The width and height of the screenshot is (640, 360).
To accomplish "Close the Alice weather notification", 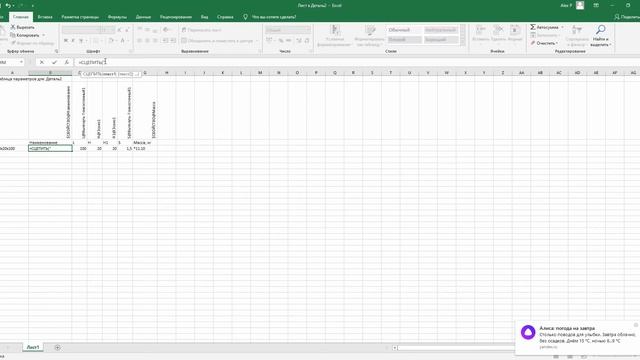I will [x=636, y=325].
